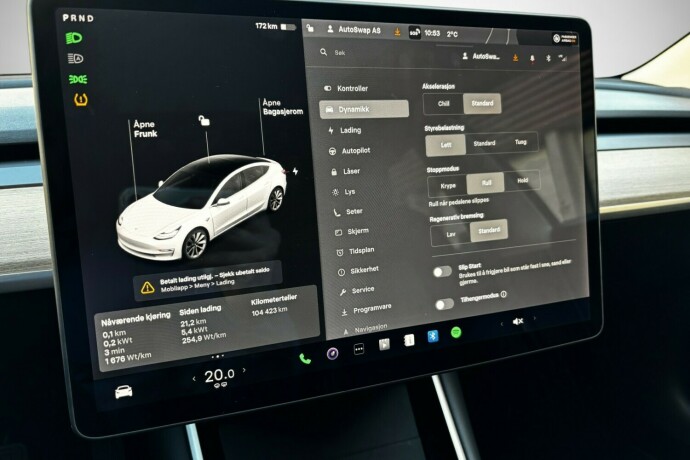The height and width of the screenshot is (460, 690).
Task: Open the Låser locks menu
Action: click(x=345, y=171)
